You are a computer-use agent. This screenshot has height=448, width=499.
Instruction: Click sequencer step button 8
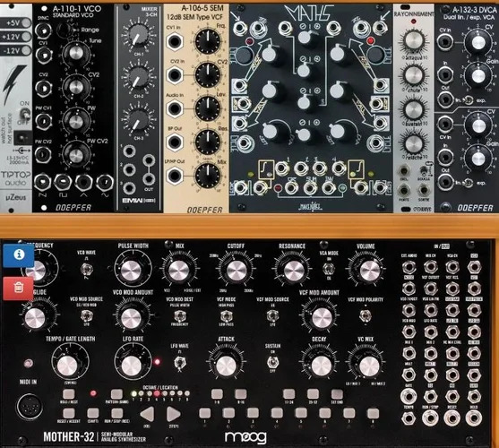pyautogui.click(x=373, y=413)
